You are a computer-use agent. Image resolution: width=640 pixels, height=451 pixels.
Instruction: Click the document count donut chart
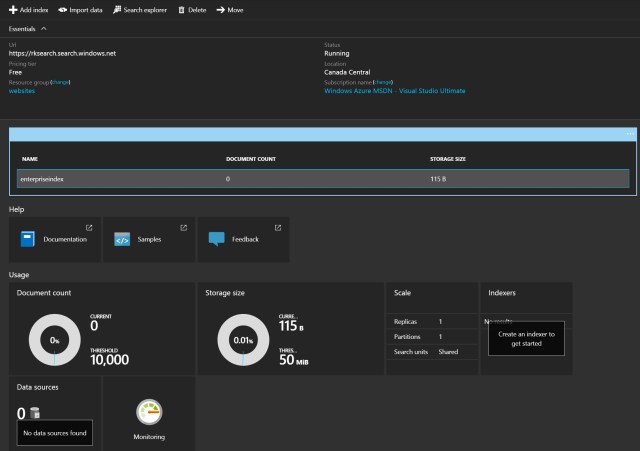click(55, 340)
